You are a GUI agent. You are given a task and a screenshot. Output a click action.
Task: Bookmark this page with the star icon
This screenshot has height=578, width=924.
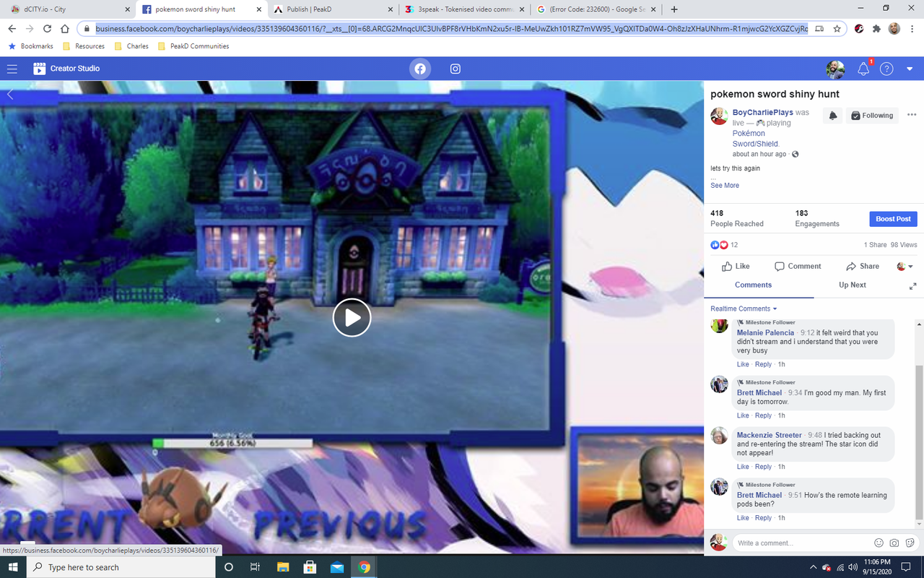point(837,29)
